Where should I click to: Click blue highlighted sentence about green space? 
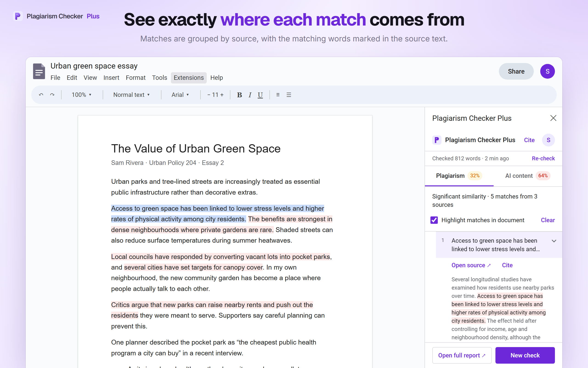point(218,214)
